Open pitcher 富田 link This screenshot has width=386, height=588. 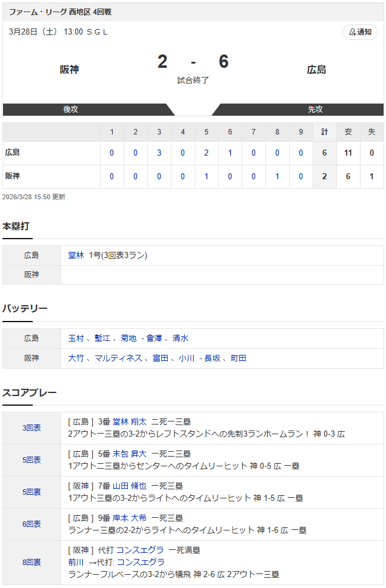click(161, 358)
